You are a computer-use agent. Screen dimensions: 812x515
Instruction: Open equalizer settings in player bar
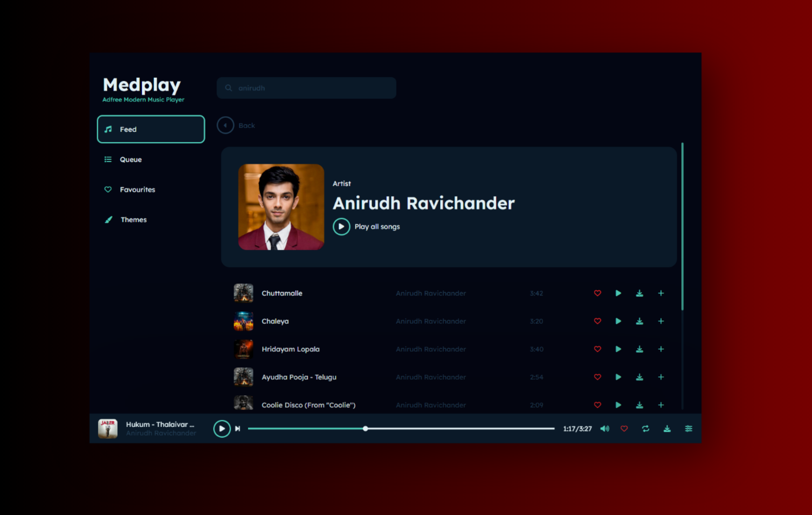click(x=688, y=429)
